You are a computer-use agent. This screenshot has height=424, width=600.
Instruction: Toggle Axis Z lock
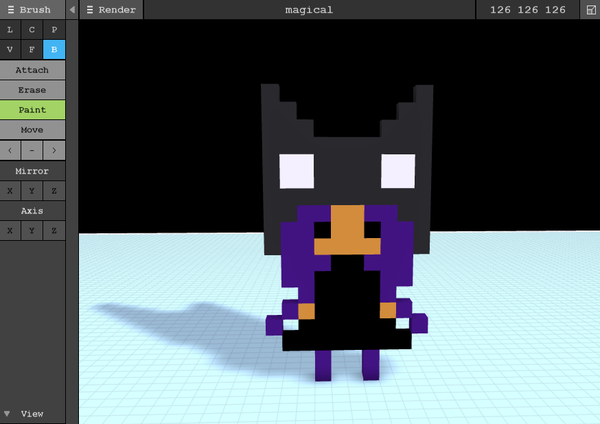[x=54, y=231]
